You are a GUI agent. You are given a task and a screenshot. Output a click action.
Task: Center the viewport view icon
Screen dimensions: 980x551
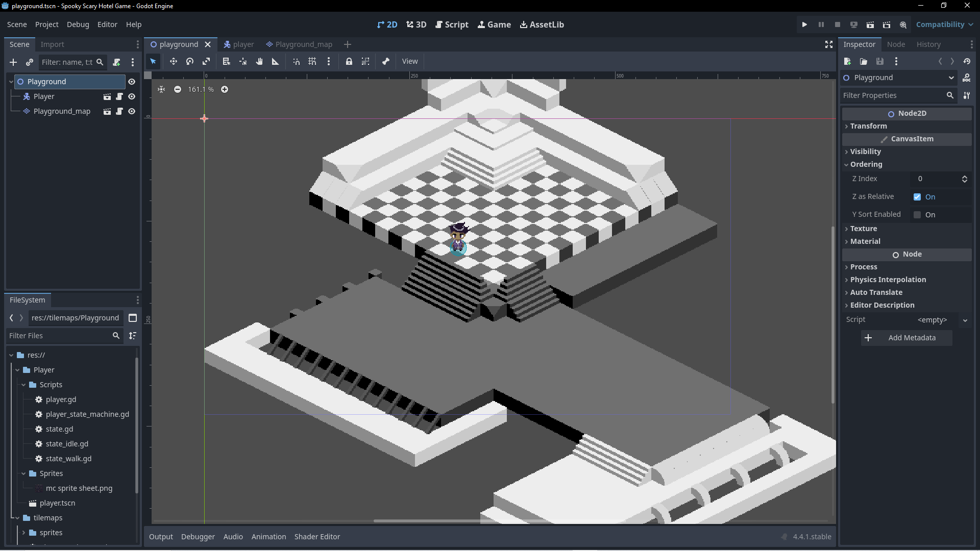(161, 89)
